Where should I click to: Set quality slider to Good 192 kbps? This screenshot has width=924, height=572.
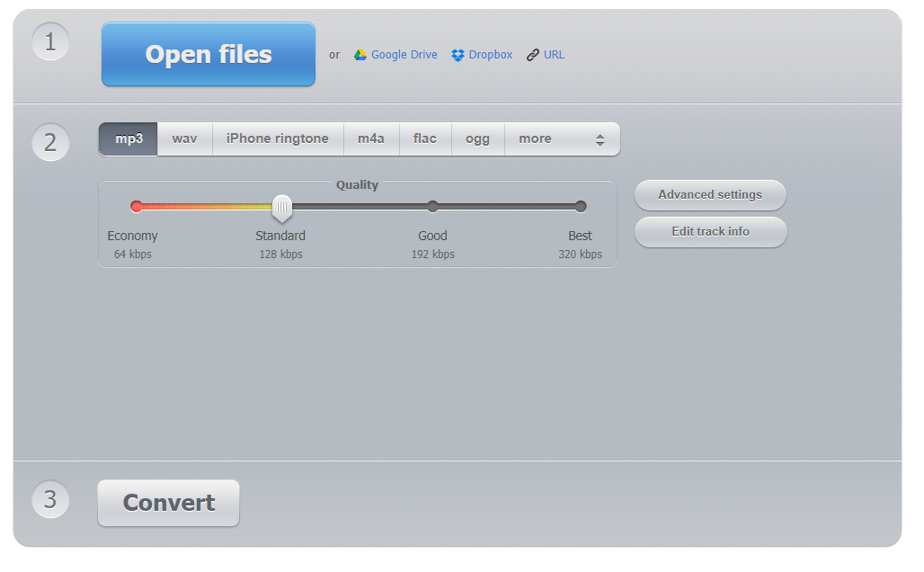pos(432,206)
